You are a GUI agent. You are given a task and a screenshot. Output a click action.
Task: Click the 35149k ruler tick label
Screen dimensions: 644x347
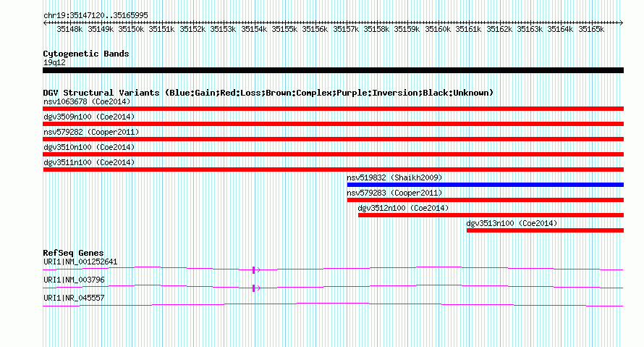(x=101, y=29)
